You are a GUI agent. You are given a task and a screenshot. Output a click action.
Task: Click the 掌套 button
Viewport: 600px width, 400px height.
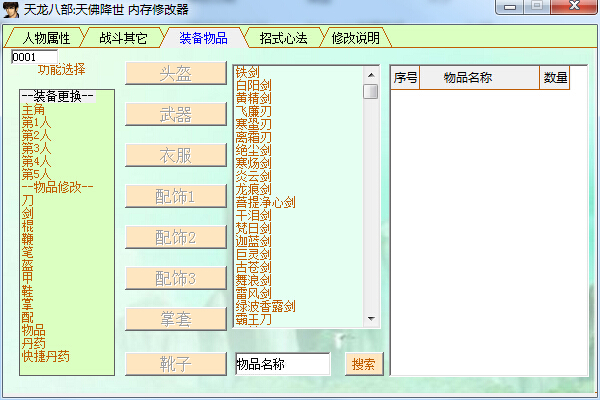176,319
